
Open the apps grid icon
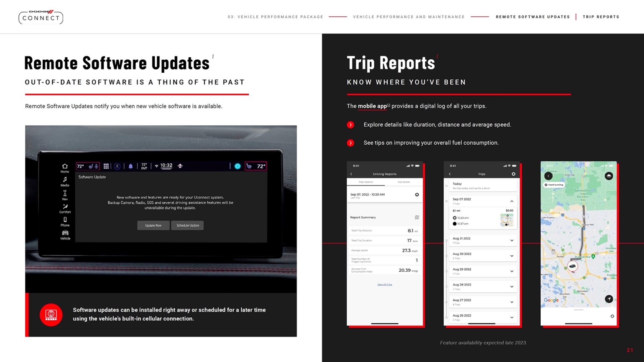[x=106, y=166]
